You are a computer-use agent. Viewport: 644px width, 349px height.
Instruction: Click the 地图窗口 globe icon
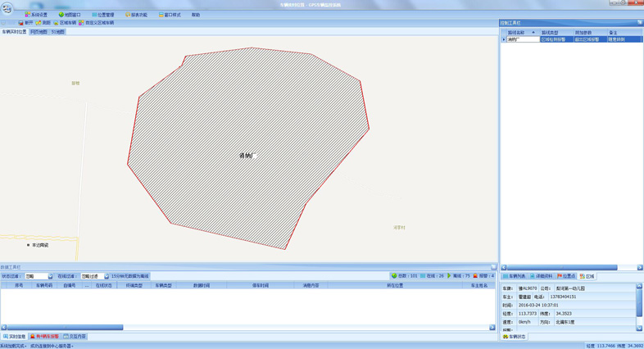pyautogui.click(x=62, y=15)
